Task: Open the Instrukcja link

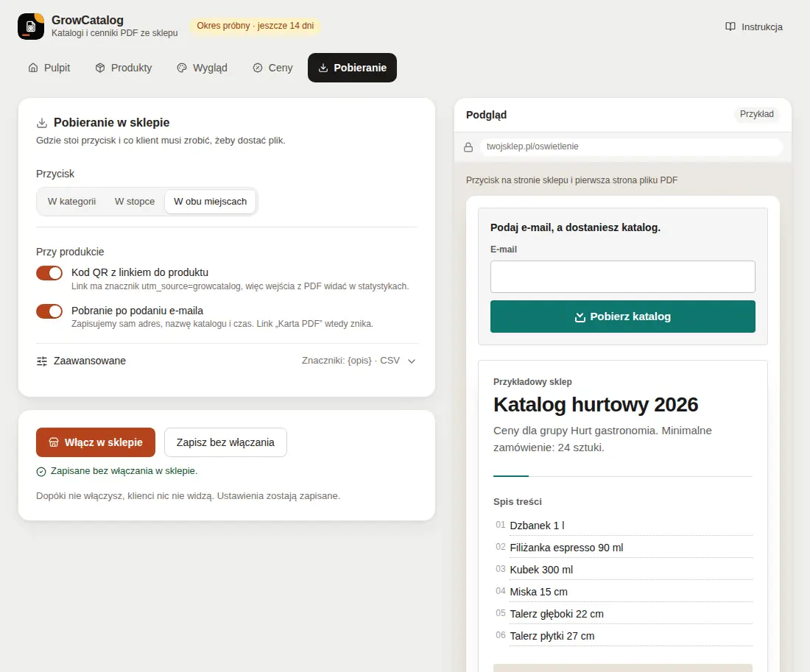Action: coord(754,26)
